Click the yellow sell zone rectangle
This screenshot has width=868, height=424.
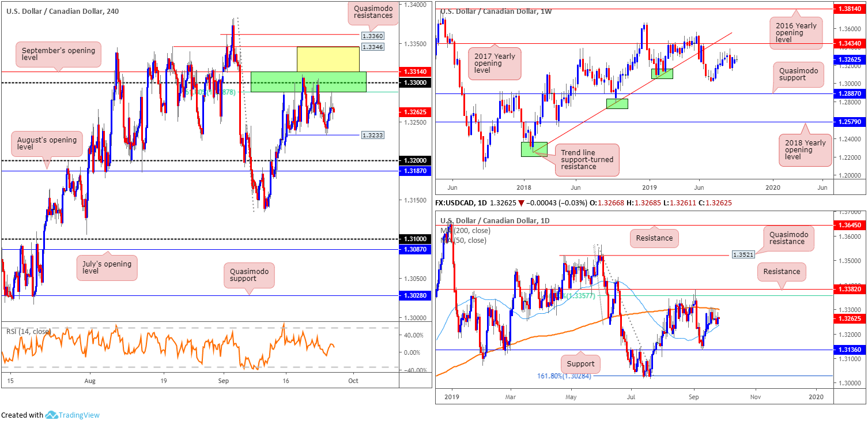click(328, 59)
